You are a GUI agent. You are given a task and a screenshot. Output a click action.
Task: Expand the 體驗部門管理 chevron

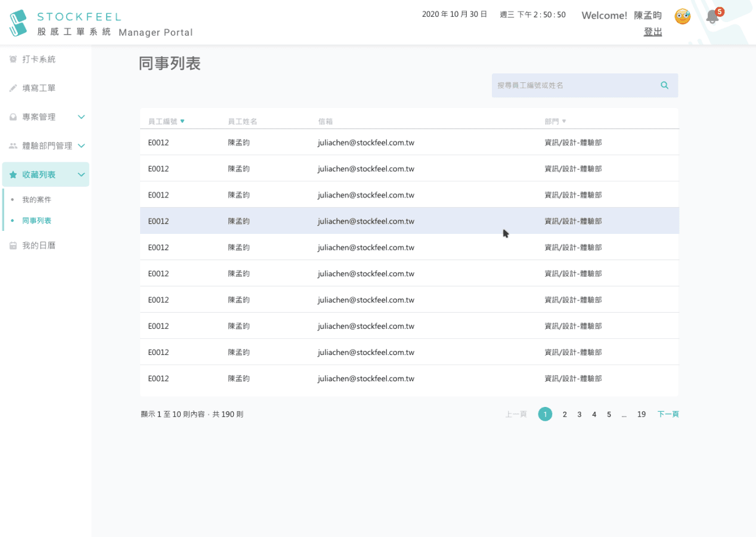pyautogui.click(x=82, y=146)
